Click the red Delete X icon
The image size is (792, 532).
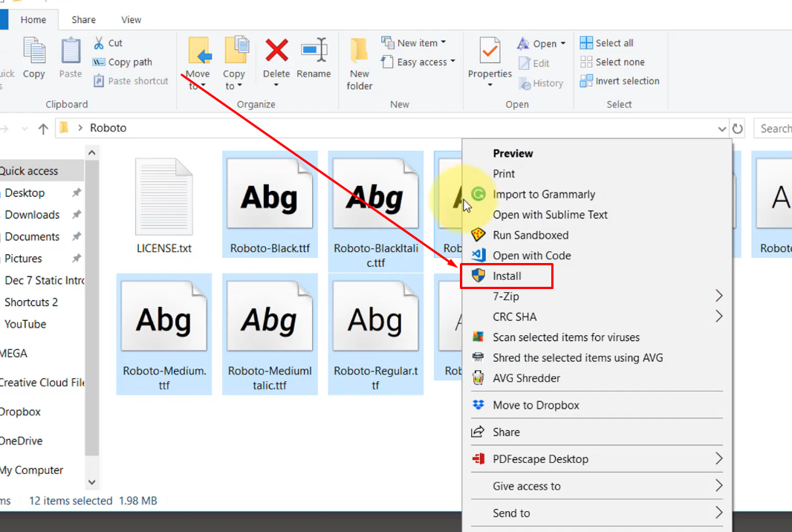(276, 51)
